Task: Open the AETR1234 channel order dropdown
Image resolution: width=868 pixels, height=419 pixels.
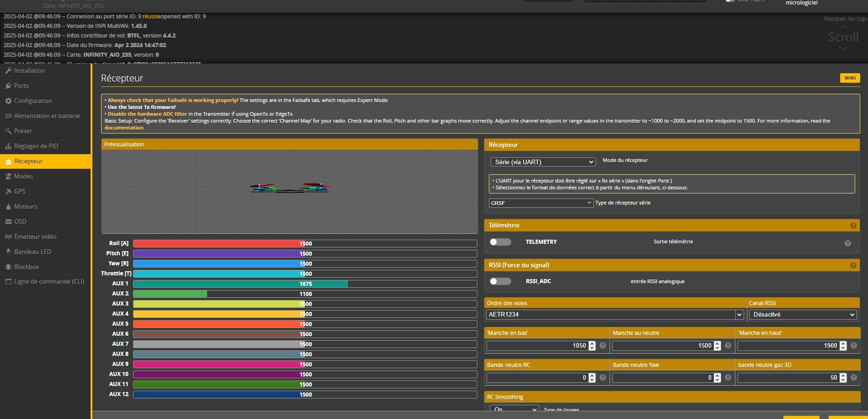Action: (614, 315)
